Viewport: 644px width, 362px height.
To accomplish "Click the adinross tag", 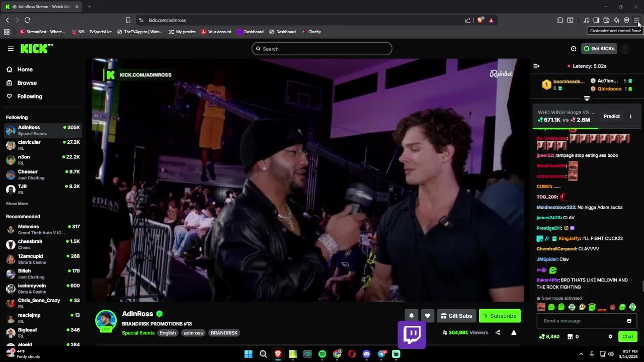I will [x=193, y=333].
